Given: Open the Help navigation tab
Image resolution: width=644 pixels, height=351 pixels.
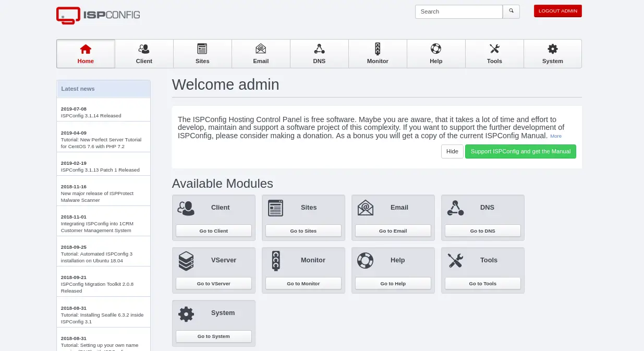Looking at the screenshot, I should tap(436, 54).
